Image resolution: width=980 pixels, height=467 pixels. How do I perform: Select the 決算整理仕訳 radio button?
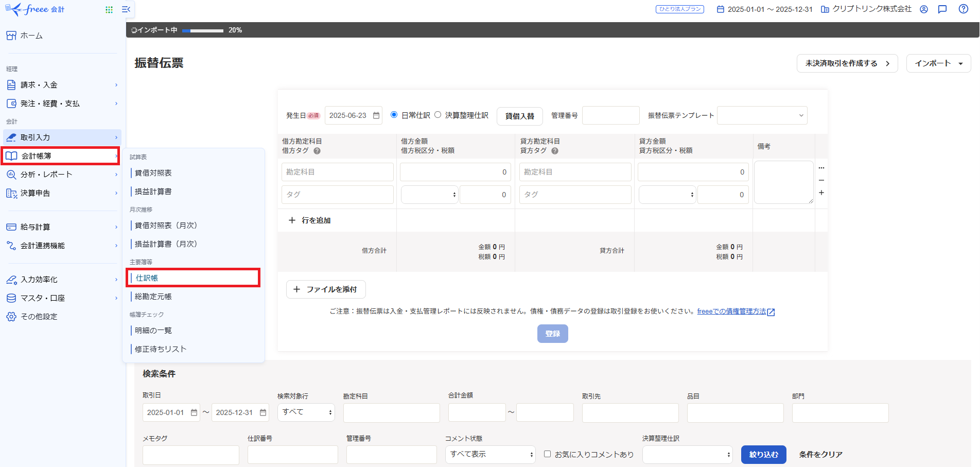click(437, 115)
